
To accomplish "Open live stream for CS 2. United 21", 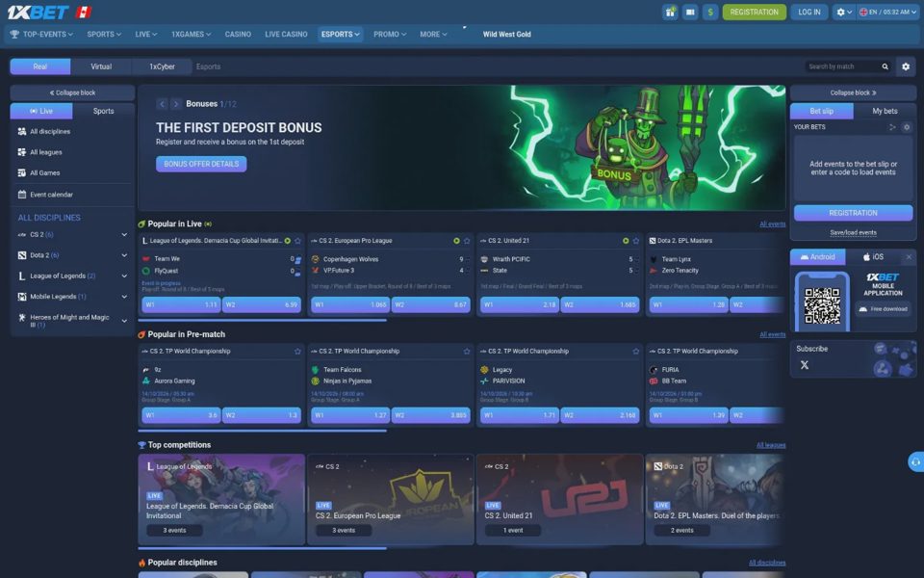I will (626, 241).
